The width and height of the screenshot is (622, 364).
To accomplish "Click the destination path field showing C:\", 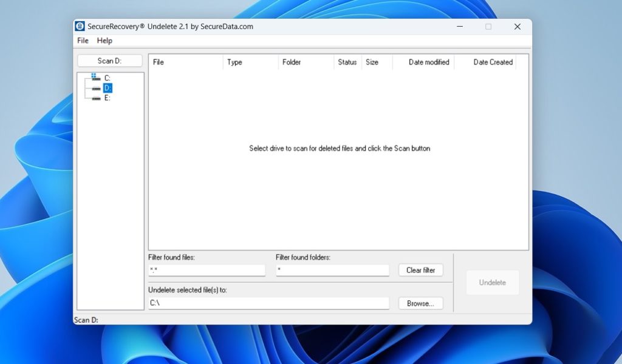I will (x=268, y=303).
